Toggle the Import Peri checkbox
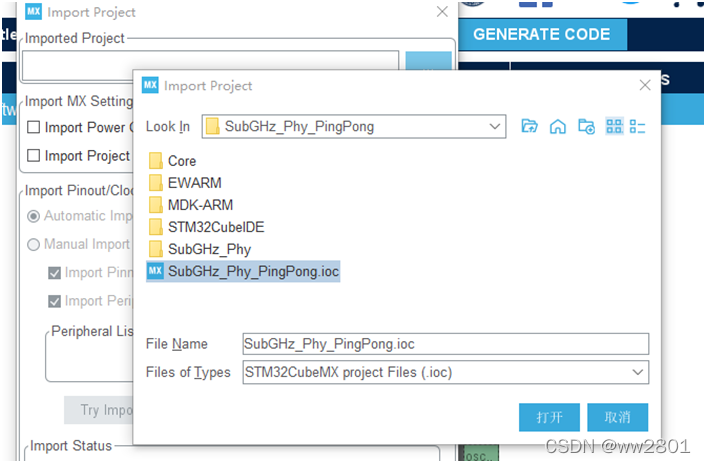706x463 pixels. (x=54, y=301)
